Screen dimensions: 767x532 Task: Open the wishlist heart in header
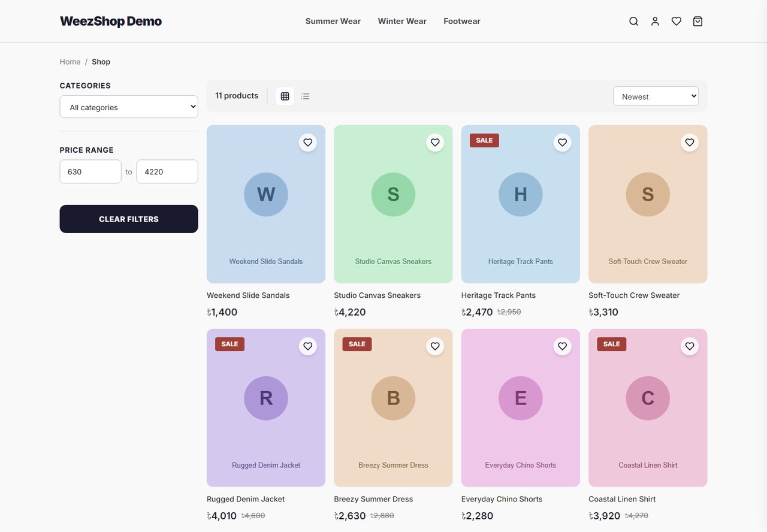pyautogui.click(x=677, y=22)
